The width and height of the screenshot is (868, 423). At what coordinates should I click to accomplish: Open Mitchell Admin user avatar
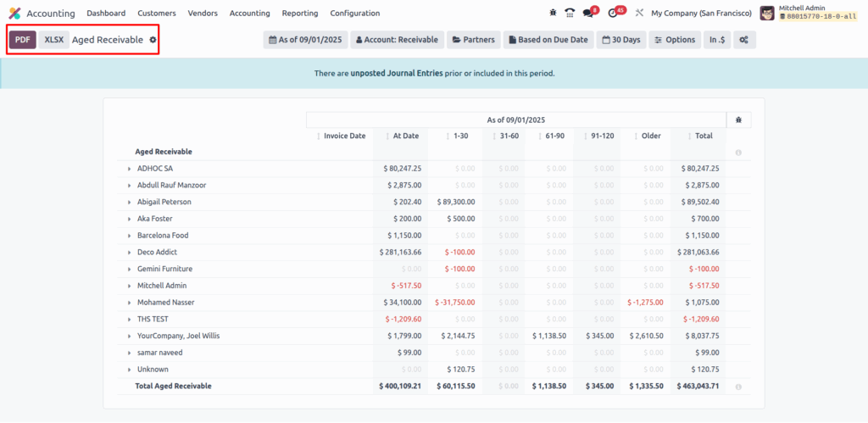pyautogui.click(x=766, y=13)
